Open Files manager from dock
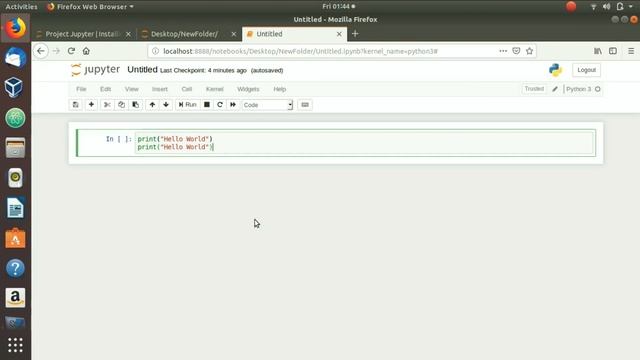Viewport: 640px width, 360px height. pyautogui.click(x=15, y=148)
